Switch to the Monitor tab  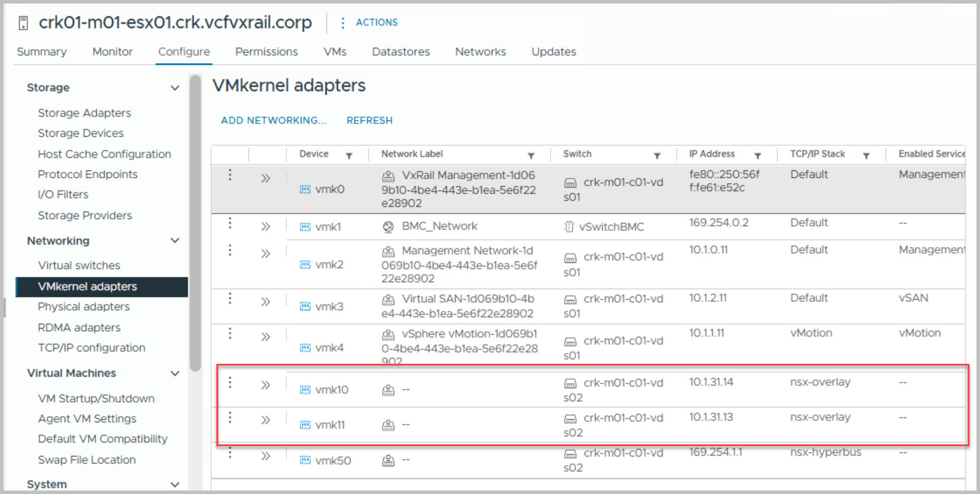pos(113,52)
